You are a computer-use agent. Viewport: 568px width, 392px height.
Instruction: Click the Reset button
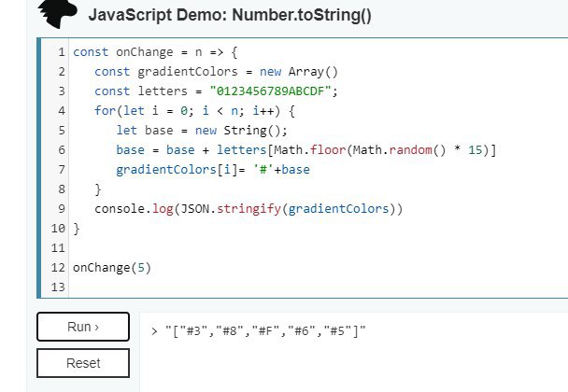pos(83,363)
